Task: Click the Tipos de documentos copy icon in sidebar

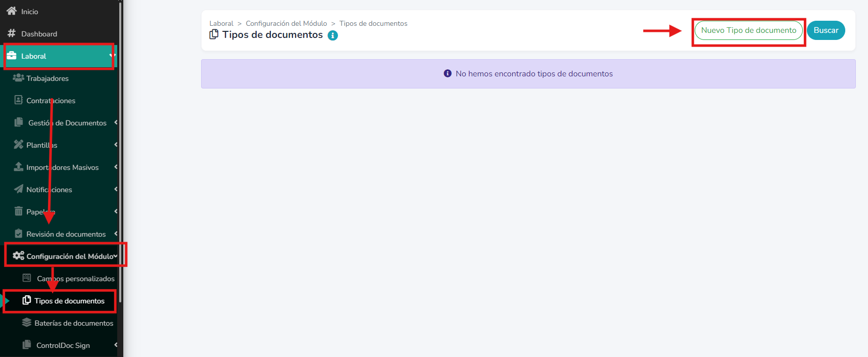Action: (27, 300)
